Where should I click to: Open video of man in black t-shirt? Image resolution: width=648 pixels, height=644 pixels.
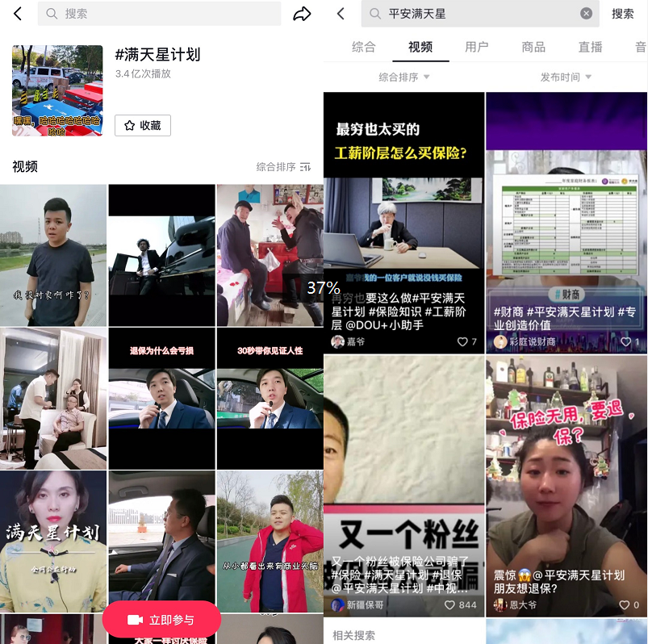(53, 255)
